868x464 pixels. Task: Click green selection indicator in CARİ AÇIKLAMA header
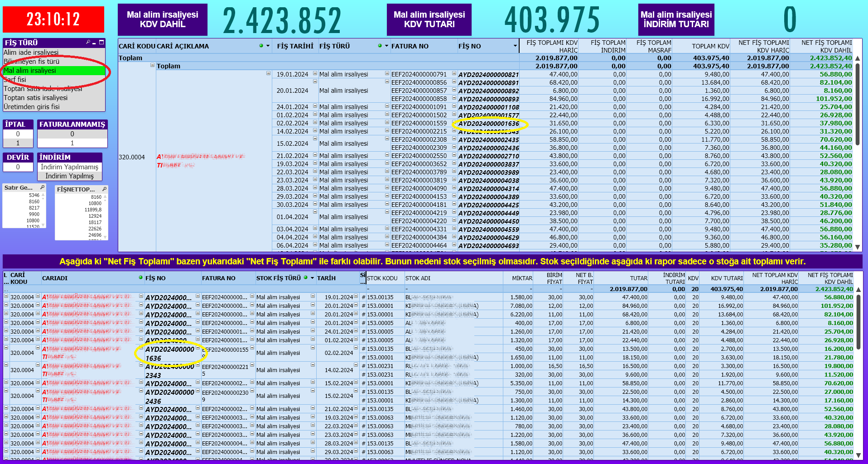(x=261, y=46)
